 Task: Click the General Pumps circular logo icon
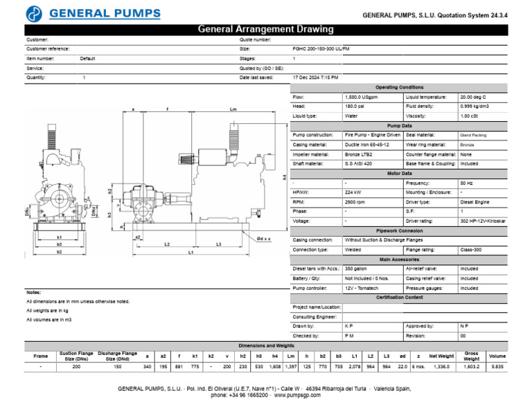pyautogui.click(x=34, y=14)
